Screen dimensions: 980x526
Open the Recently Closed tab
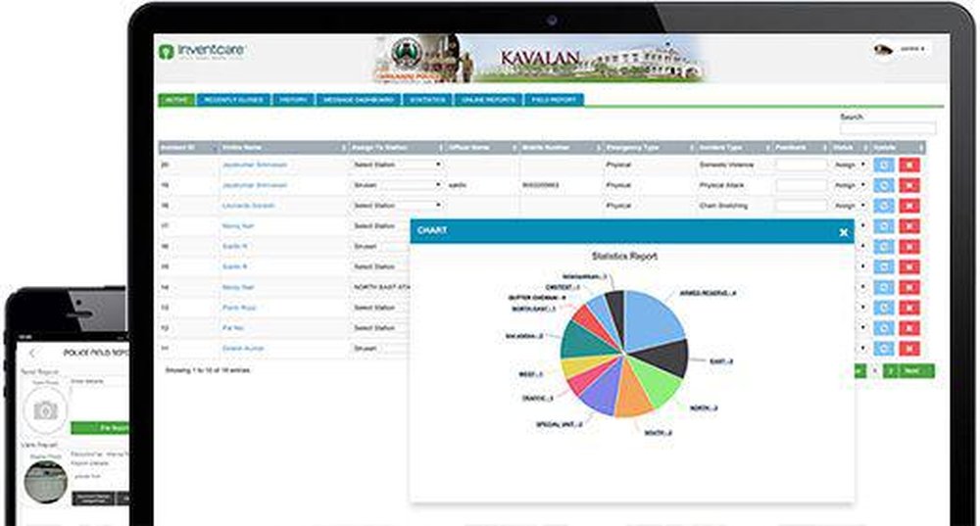(234, 100)
